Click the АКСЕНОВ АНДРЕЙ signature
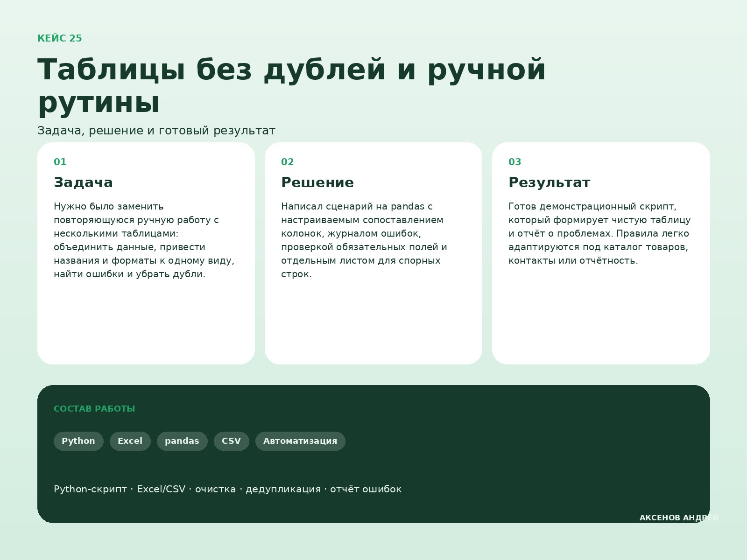 point(679,518)
